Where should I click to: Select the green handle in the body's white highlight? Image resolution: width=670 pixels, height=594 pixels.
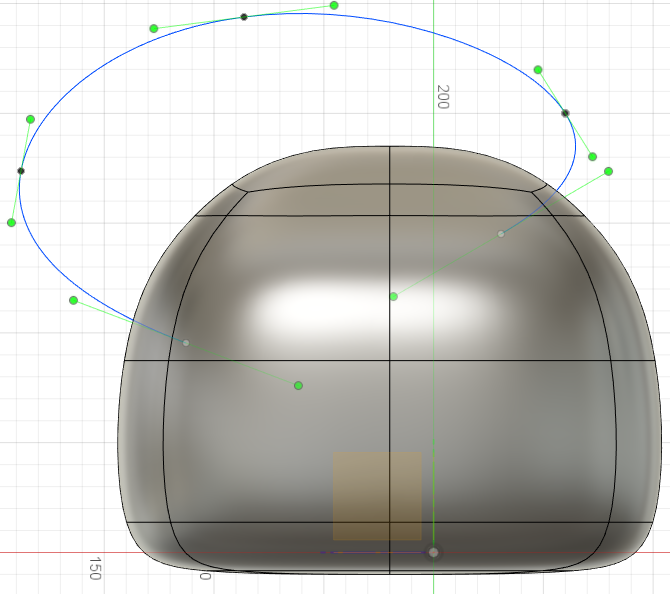(394, 296)
